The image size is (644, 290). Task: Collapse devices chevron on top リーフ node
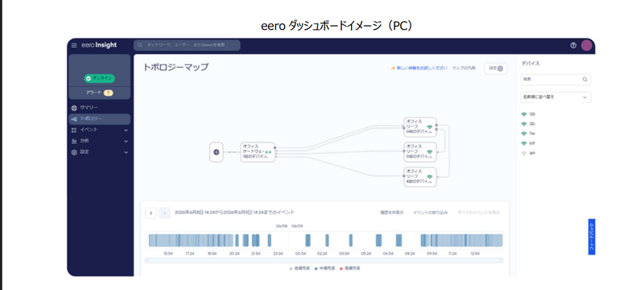click(x=430, y=132)
